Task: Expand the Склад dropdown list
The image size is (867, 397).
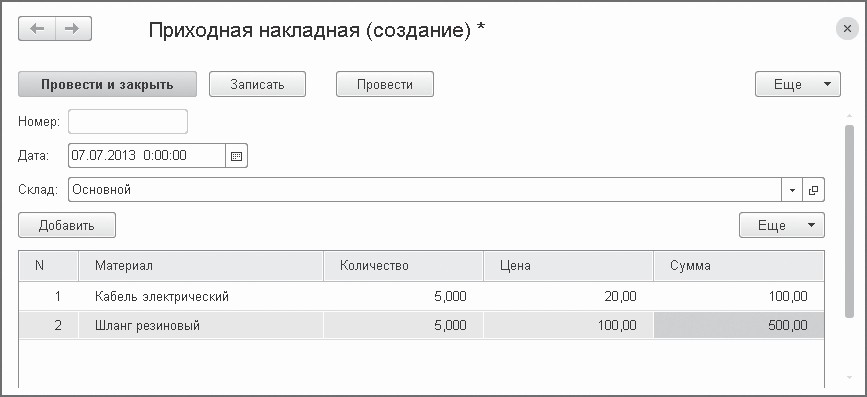Action: 792,190
